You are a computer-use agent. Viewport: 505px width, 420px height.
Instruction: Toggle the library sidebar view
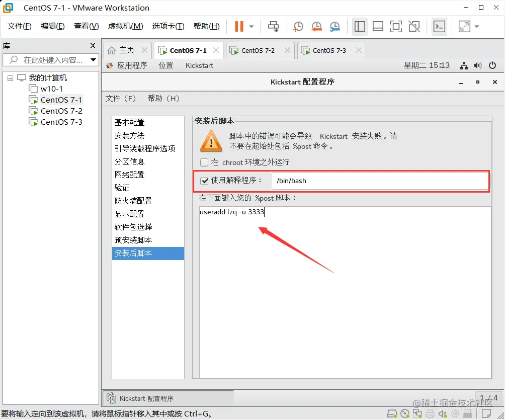point(360,27)
